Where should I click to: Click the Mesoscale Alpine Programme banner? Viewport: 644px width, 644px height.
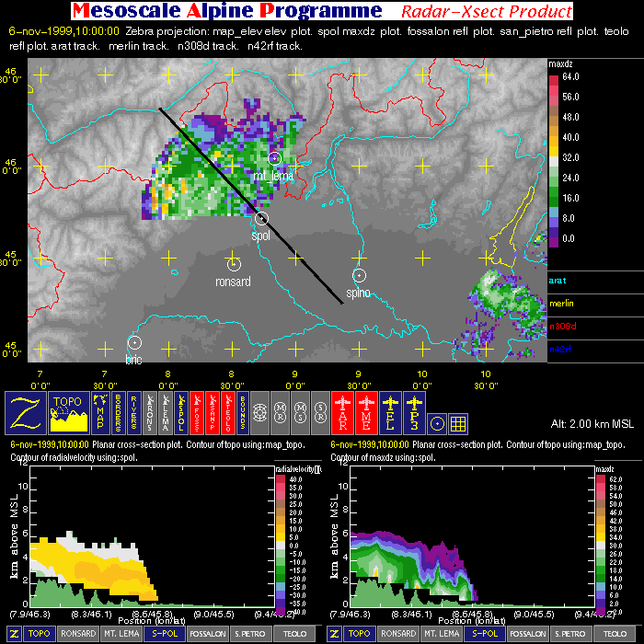click(227, 11)
